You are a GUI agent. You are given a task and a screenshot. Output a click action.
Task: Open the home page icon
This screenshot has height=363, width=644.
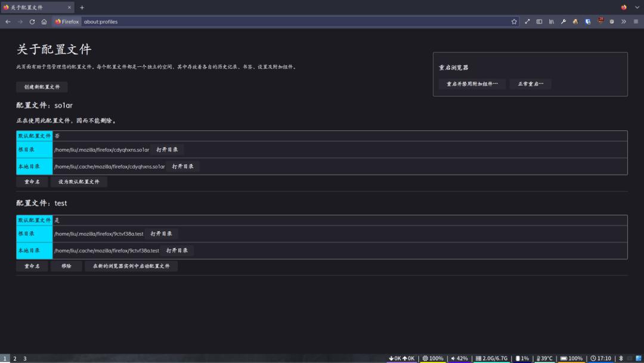coord(44,21)
